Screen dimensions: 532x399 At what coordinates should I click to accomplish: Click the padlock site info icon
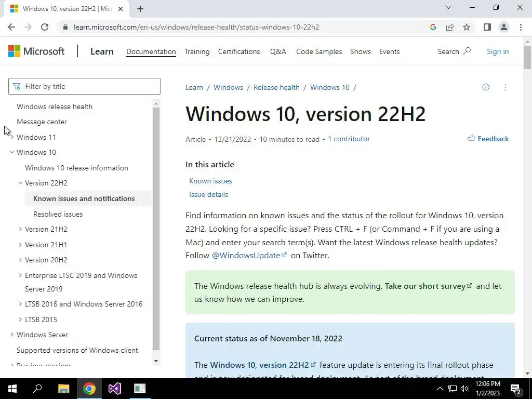pos(65,27)
